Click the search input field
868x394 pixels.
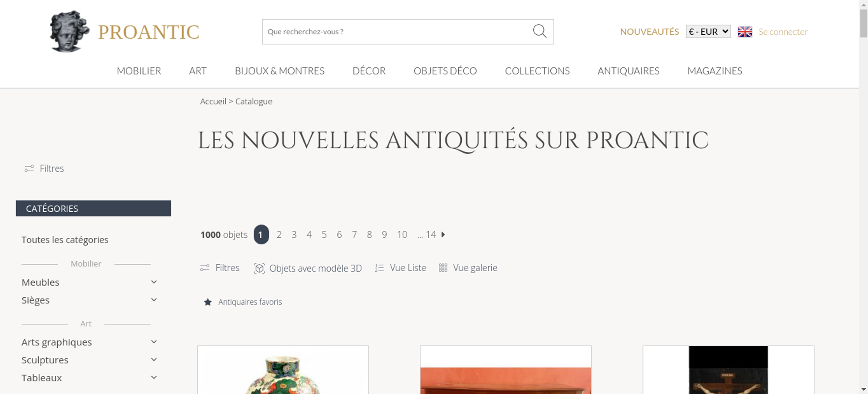[x=397, y=32]
